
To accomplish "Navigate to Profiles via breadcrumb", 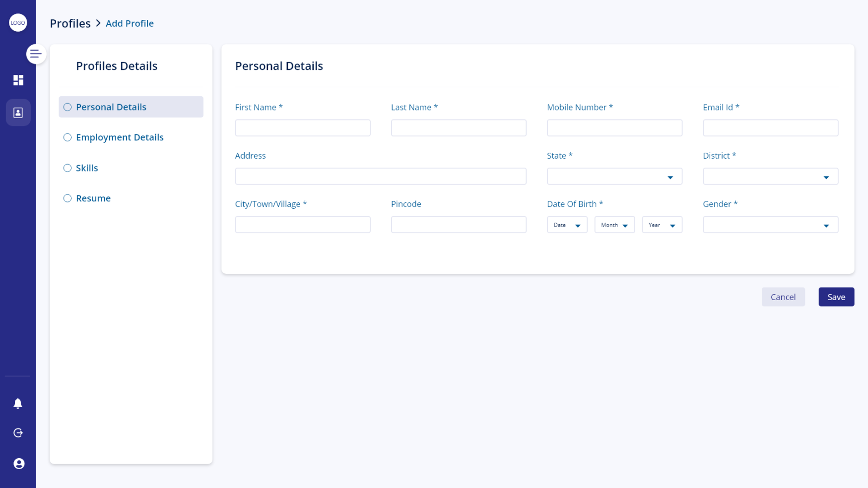I will click(x=70, y=23).
